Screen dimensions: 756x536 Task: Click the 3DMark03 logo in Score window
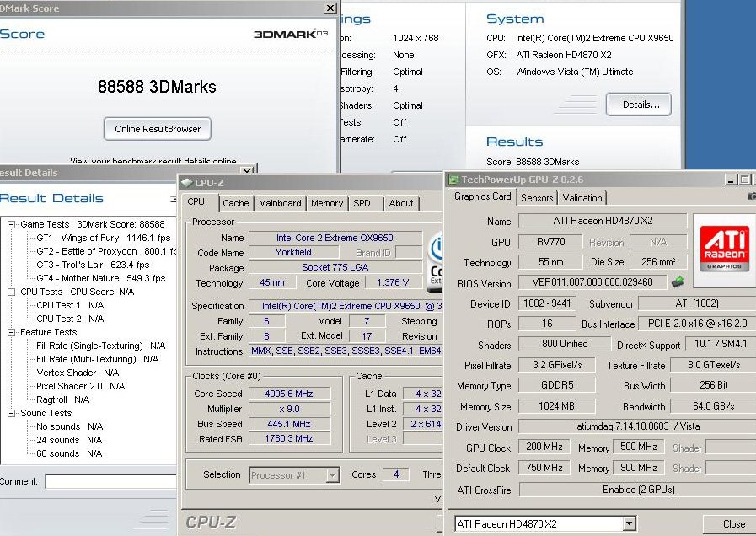point(291,35)
